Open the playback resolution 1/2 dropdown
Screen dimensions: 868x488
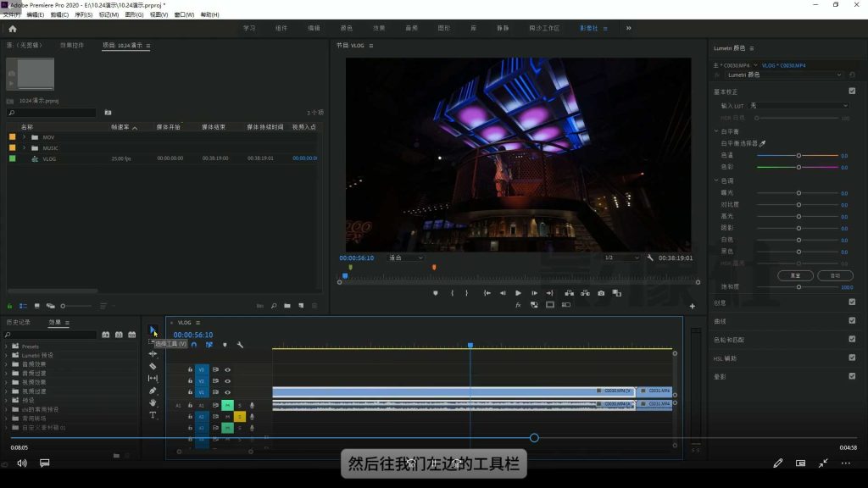[x=621, y=258]
